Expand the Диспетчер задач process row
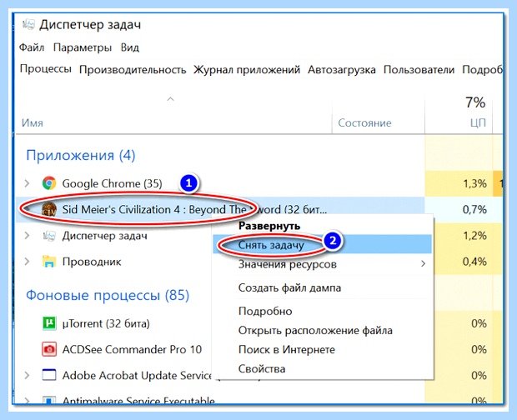The width and height of the screenshot is (517, 420). (27, 236)
